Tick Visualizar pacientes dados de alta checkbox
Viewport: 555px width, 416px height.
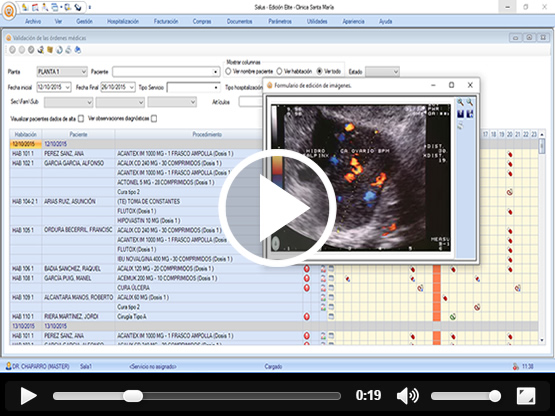[x=81, y=119]
